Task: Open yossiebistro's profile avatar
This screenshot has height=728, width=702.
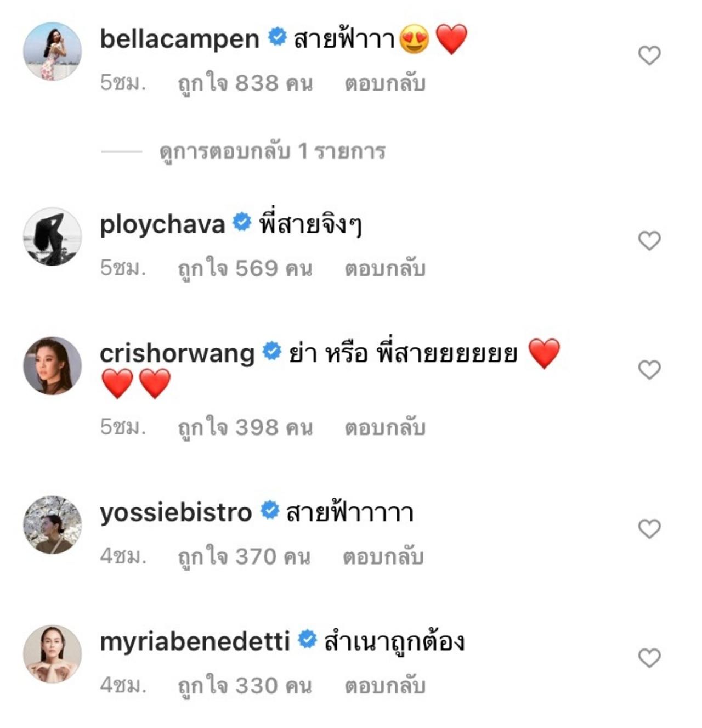Action: (52, 525)
